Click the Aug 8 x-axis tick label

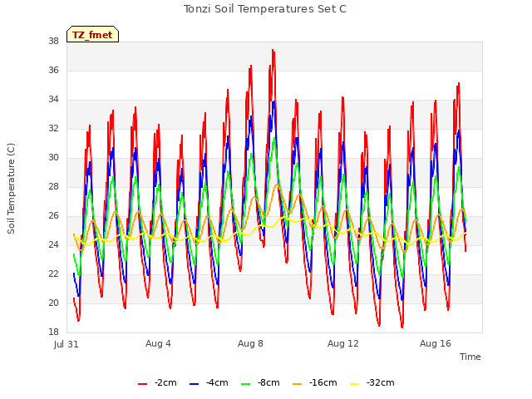coord(250,343)
